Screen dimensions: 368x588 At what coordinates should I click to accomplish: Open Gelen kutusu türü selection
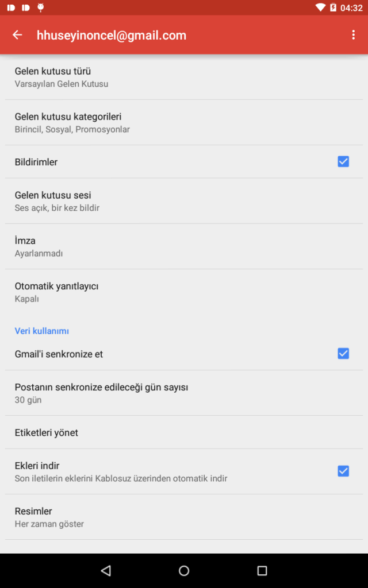pos(184,77)
